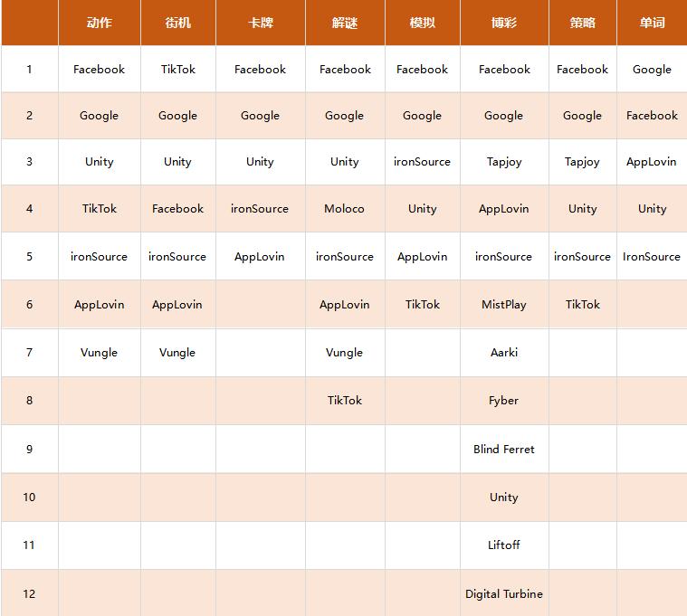Viewport: 687px width, 616px height.
Task: Click the 策略 column header
Action: (582, 23)
